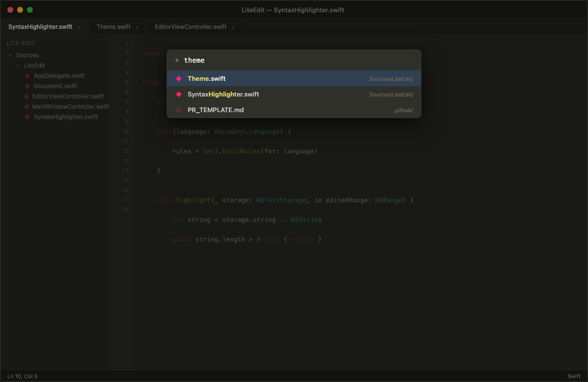Click the PR_TEMPLATE.md outline diamond icon
The image size is (588, 382).
pyautogui.click(x=179, y=110)
